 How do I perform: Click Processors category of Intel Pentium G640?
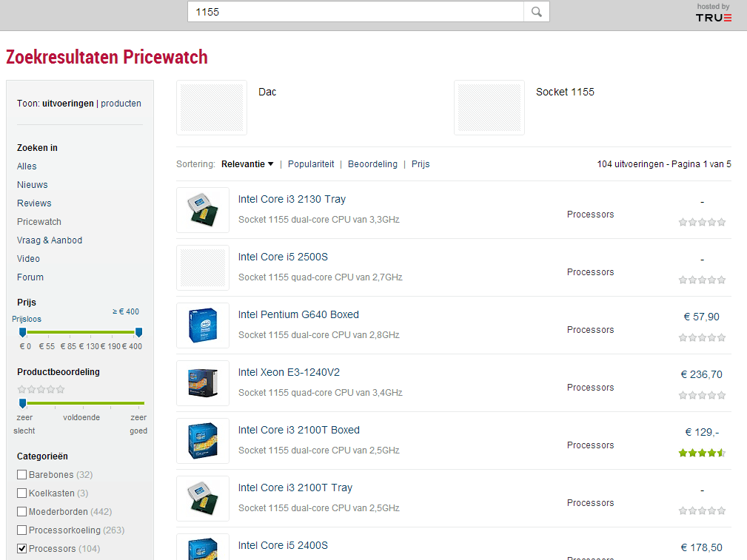590,329
